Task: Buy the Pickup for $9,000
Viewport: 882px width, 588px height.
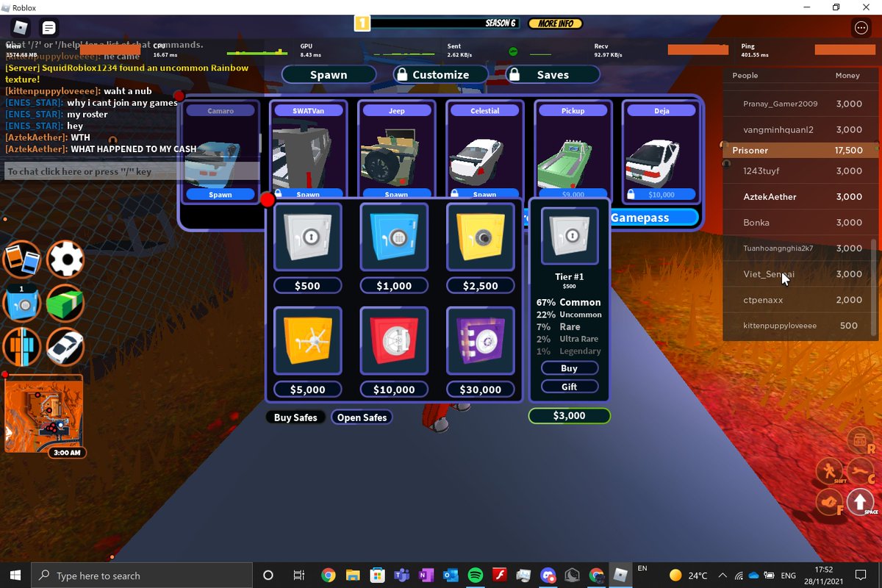Action: tap(573, 195)
